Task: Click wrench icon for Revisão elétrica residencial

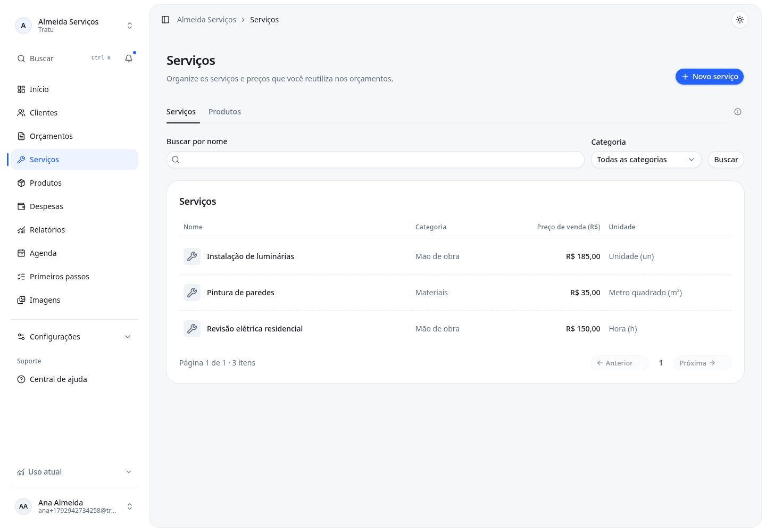Action: pyautogui.click(x=192, y=329)
